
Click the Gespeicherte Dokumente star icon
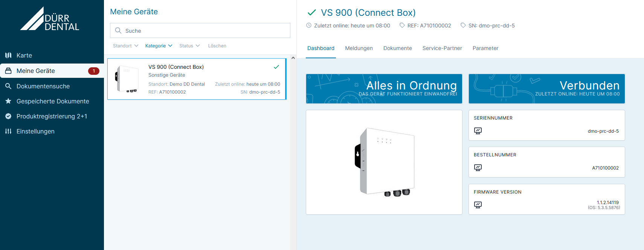click(x=8, y=101)
